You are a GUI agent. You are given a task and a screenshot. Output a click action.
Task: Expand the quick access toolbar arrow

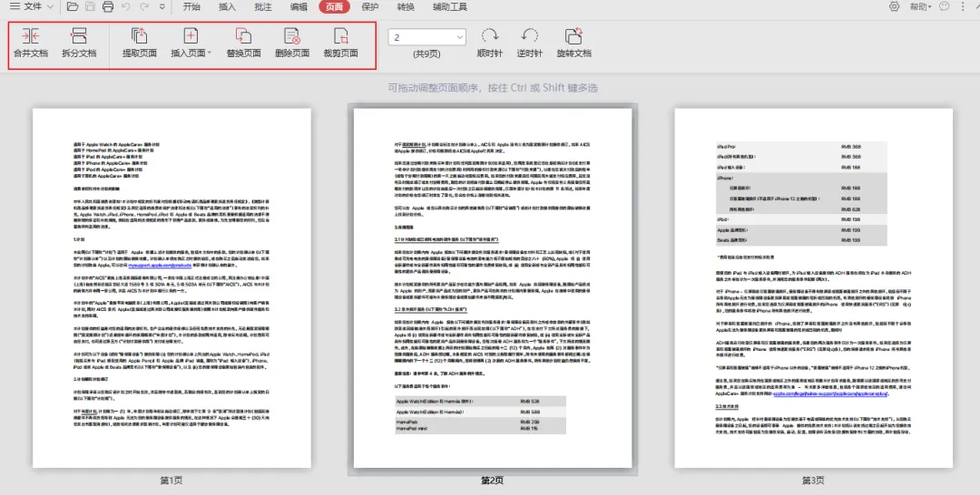(x=162, y=7)
